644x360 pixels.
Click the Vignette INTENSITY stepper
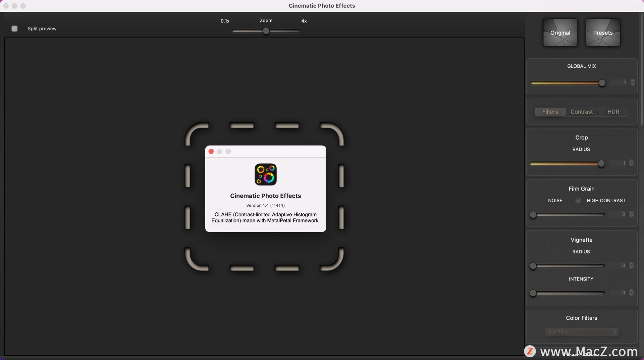pos(631,293)
